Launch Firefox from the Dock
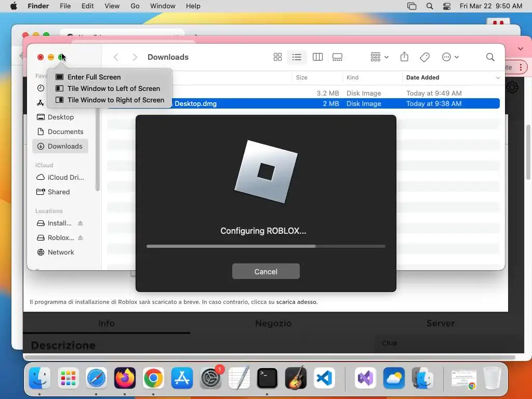This screenshot has width=532, height=399. pos(125,378)
